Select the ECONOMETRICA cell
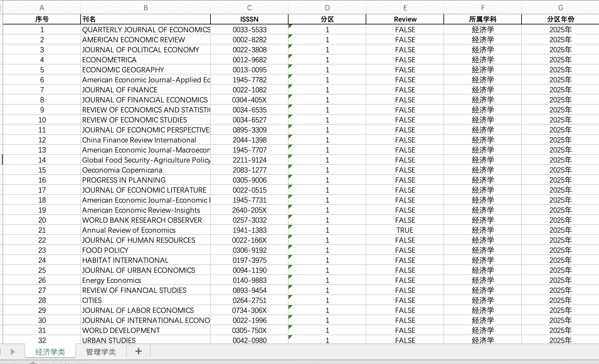Viewport: 599px width, 364px height. coord(146,60)
